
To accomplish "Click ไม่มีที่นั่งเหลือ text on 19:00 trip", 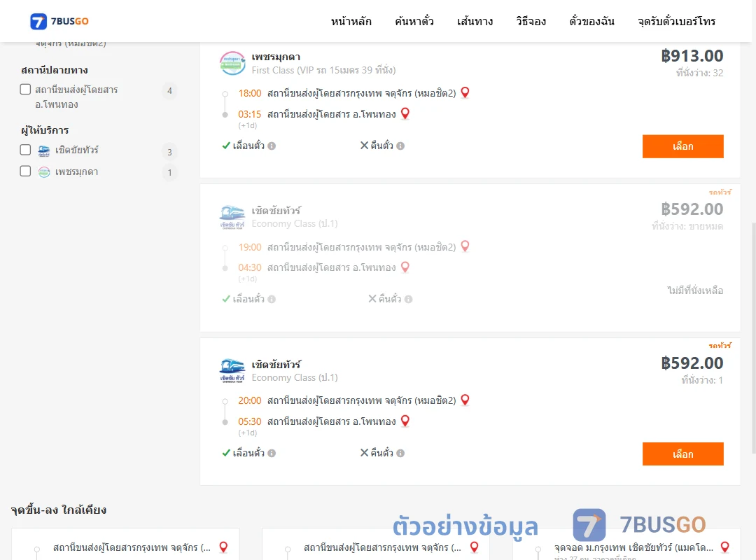I will coord(695,290).
